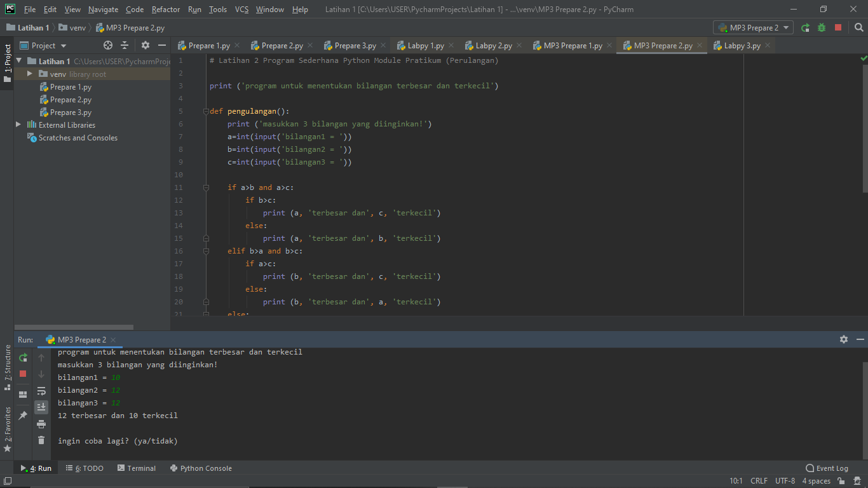Print console output via printer icon
The width and height of the screenshot is (868, 488).
[x=41, y=423]
